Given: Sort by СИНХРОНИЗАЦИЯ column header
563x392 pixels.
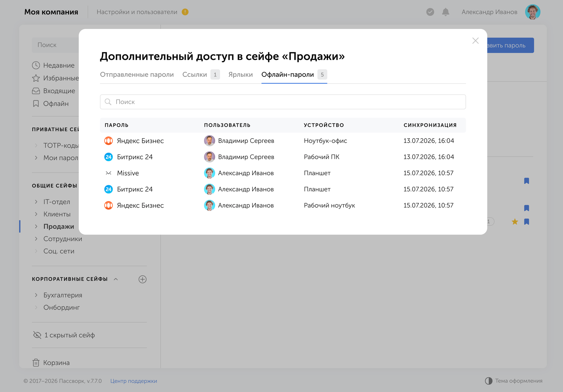Looking at the screenshot, I should point(430,125).
